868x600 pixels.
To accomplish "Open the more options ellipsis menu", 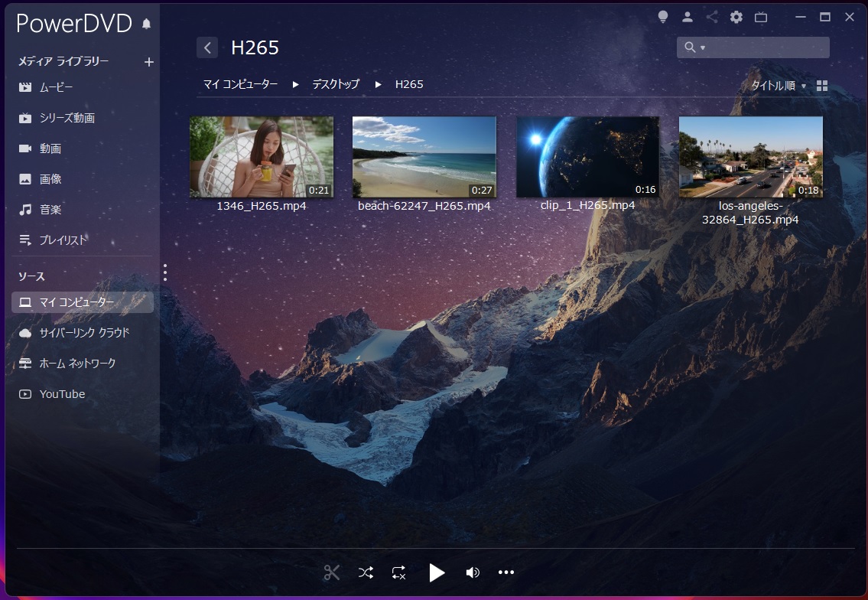I will tap(506, 572).
